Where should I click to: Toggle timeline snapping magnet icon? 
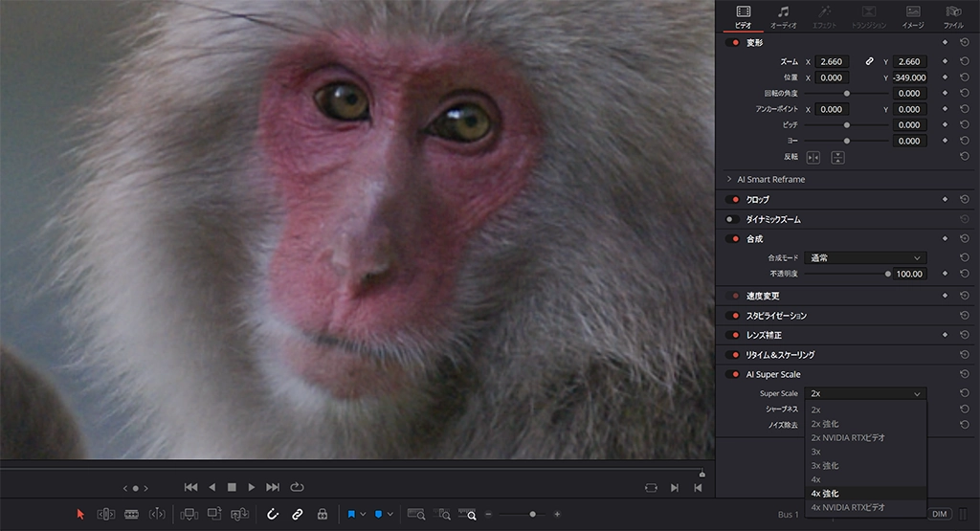[272, 514]
